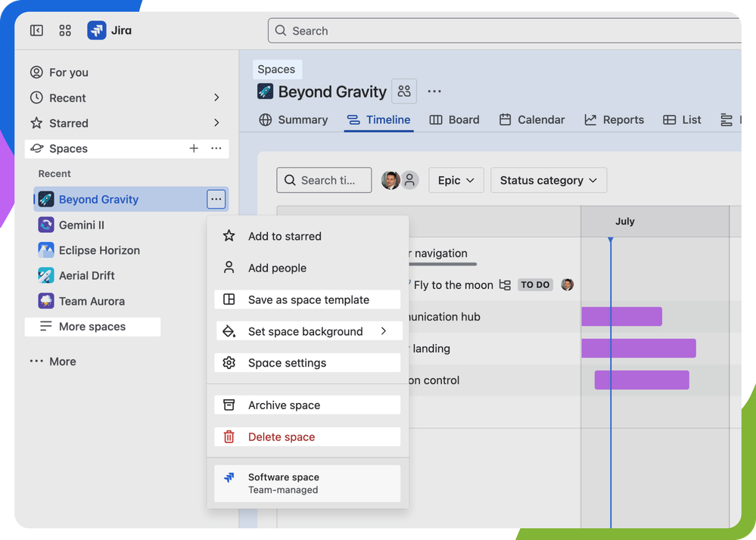756x540 pixels.
Task: Choose Save as space template
Action: 307,299
